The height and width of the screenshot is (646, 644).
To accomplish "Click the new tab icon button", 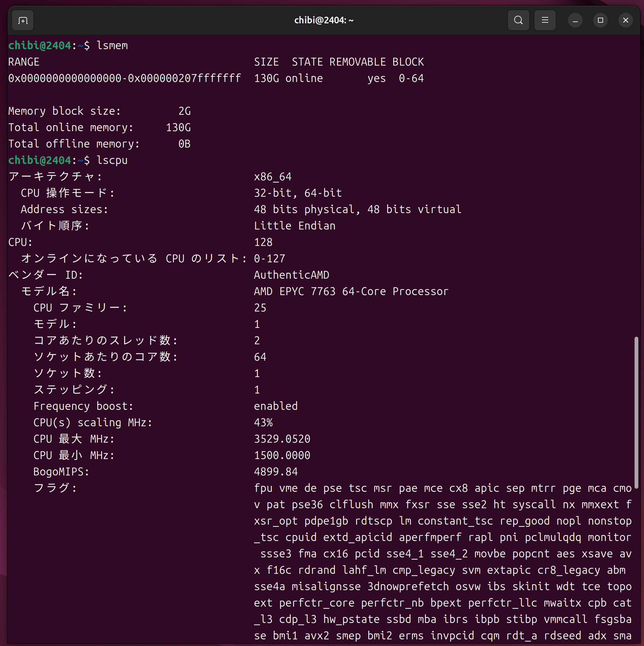I will click(x=22, y=21).
